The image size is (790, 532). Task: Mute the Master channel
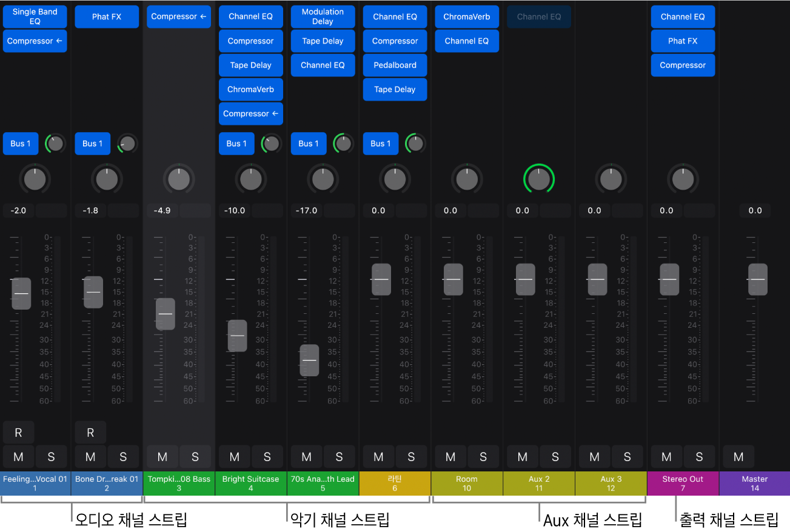click(738, 457)
